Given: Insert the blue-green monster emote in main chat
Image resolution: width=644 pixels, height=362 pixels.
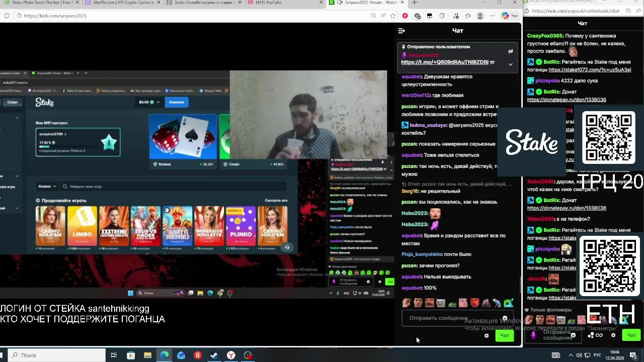Looking at the screenshot, I should (x=509, y=303).
